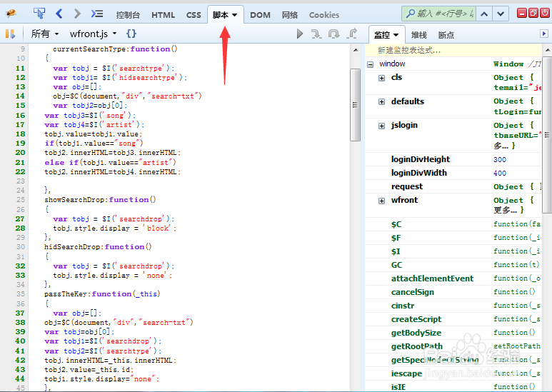
Task: Turn off Firebug with the power button
Action: tap(545, 14)
